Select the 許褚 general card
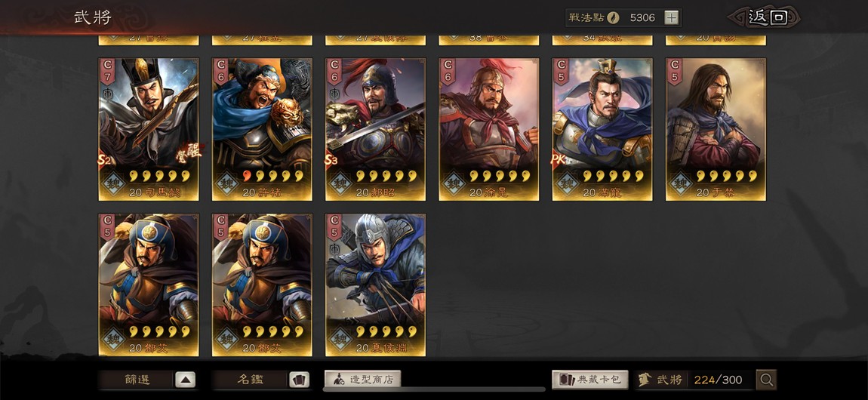The image size is (868, 400). tap(262, 130)
